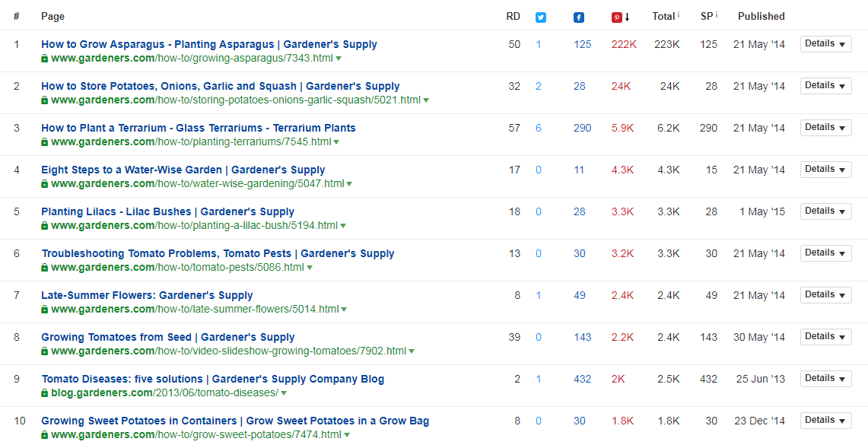The image size is (868, 448).
Task: Click the Pinterest descending sort arrow
Action: 627,17
